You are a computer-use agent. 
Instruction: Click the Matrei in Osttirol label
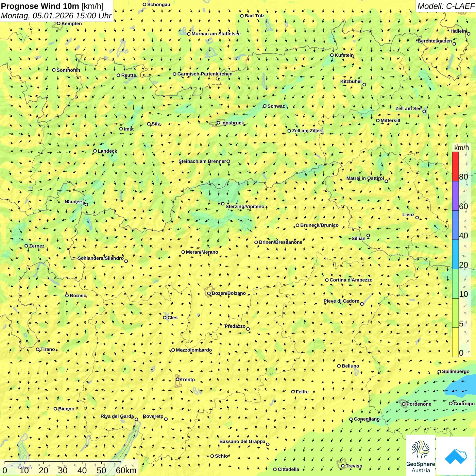coord(365,178)
